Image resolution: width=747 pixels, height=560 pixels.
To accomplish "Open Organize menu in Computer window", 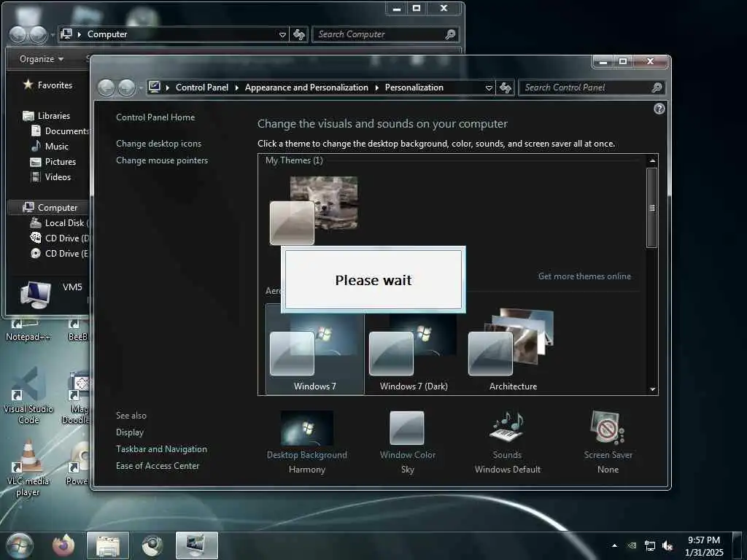I will click(x=42, y=59).
